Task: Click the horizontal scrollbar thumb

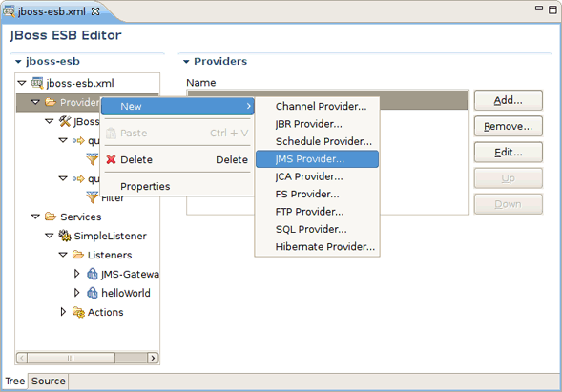Action: [x=71, y=358]
